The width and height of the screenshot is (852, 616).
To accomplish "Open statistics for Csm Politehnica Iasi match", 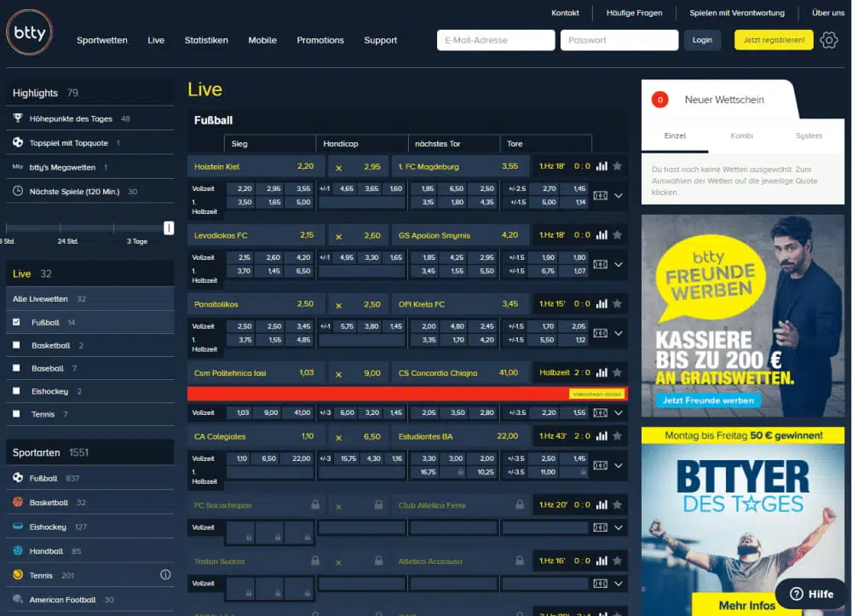I will (602, 372).
